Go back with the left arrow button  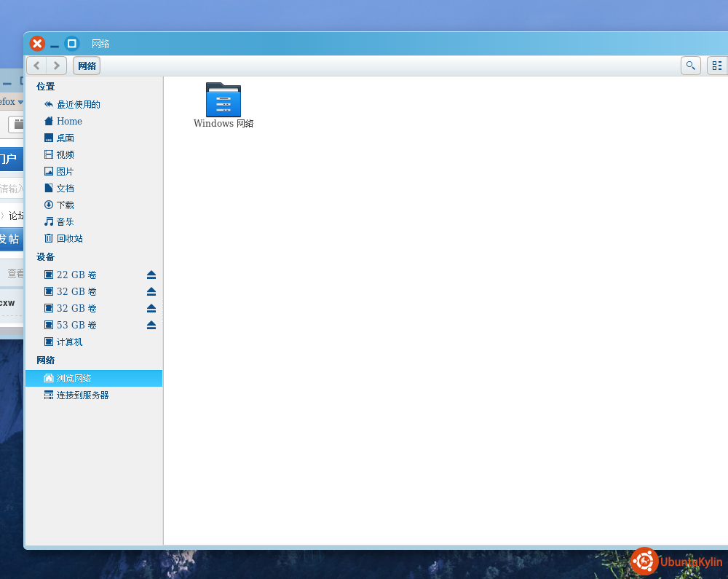pyautogui.click(x=37, y=66)
